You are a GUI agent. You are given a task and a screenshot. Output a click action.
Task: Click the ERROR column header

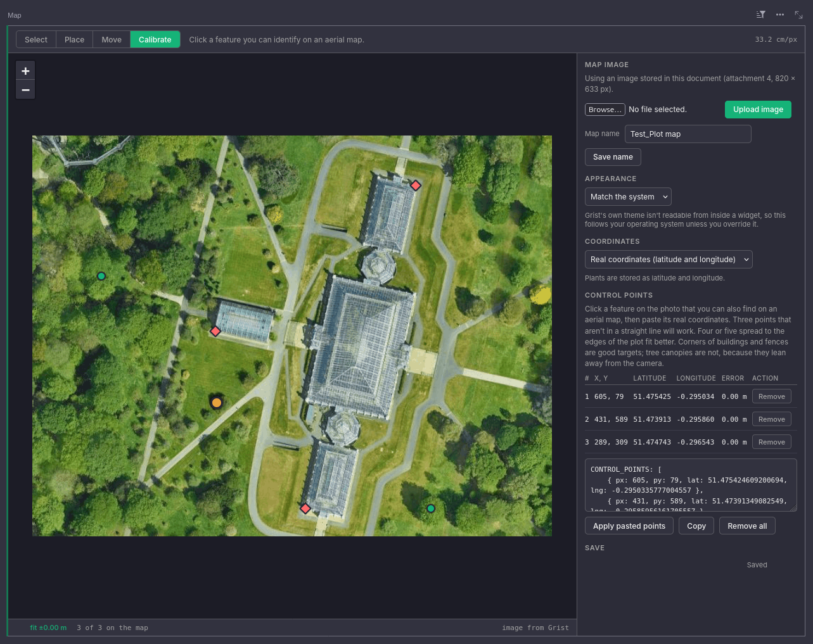click(733, 378)
